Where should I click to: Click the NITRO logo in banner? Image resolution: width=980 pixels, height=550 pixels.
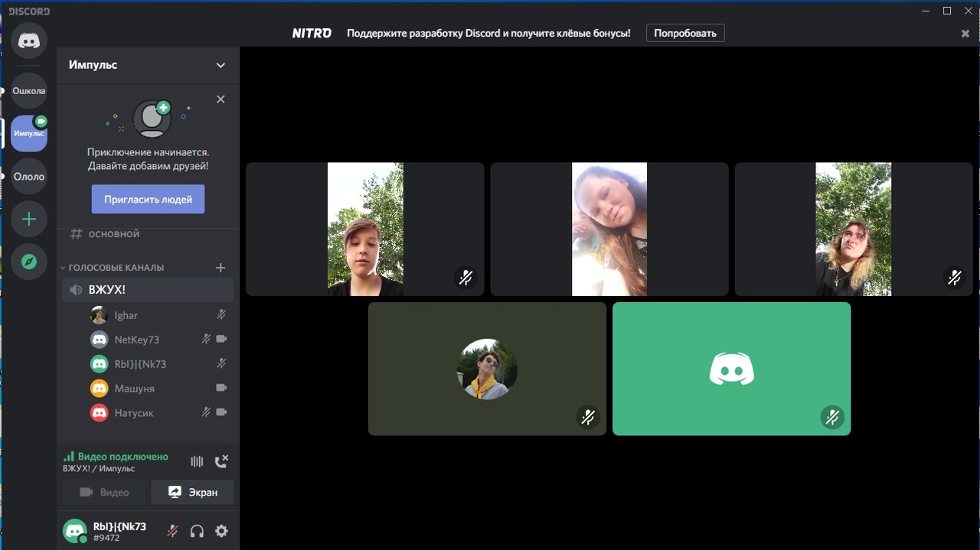pyautogui.click(x=312, y=33)
